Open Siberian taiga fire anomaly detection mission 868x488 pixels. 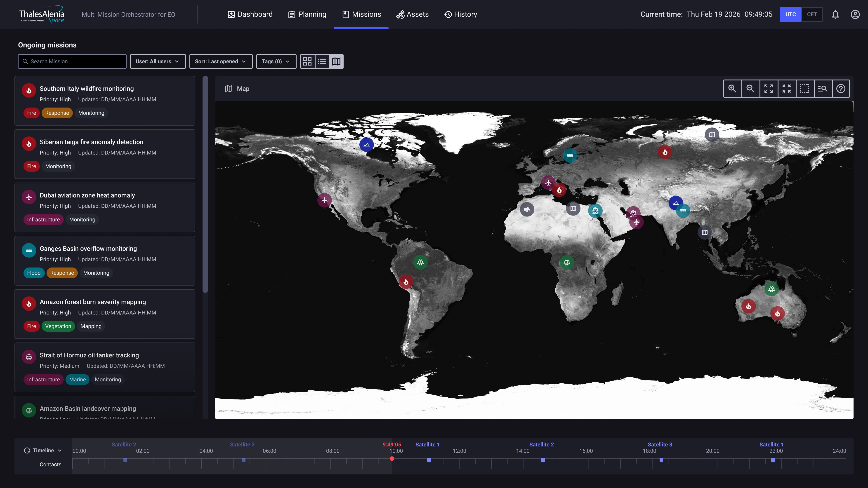pyautogui.click(x=105, y=154)
